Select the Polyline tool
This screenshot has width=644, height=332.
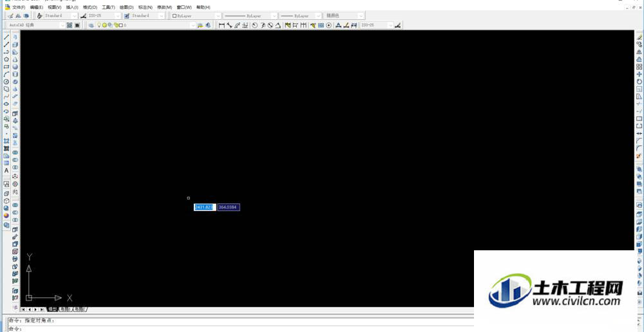point(6,51)
